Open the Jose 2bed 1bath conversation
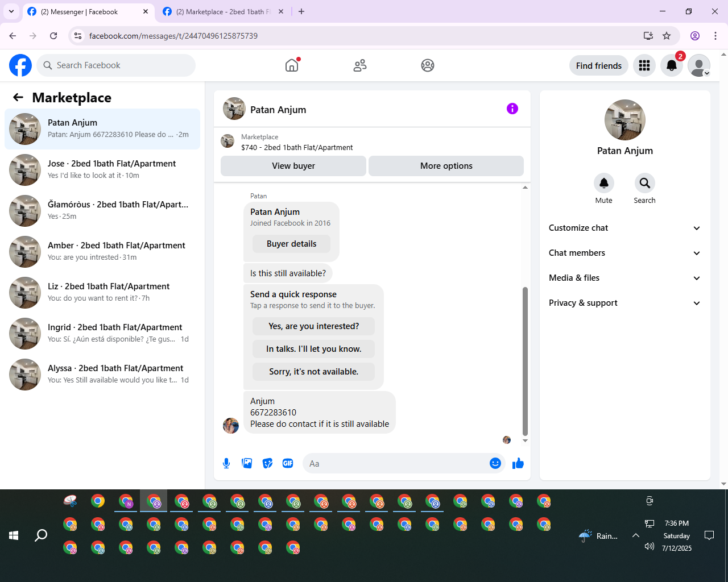This screenshot has height=582, width=728. 102,170
